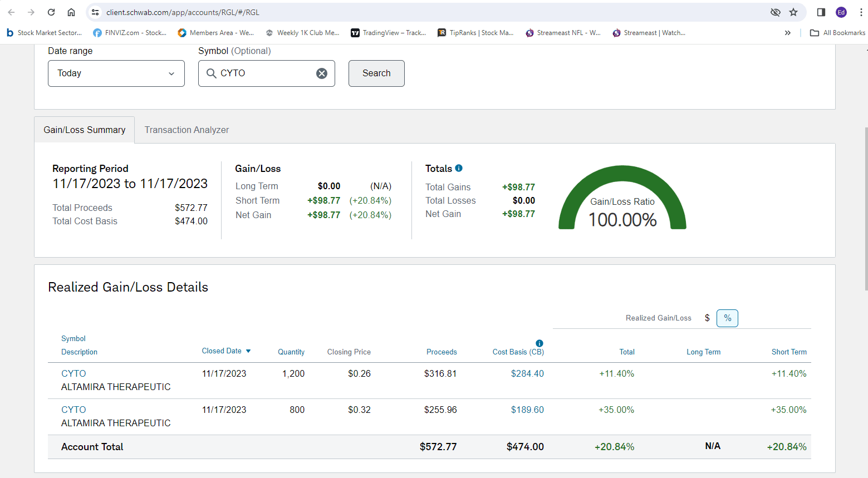Select the percent view toggle
868x478 pixels.
click(727, 318)
